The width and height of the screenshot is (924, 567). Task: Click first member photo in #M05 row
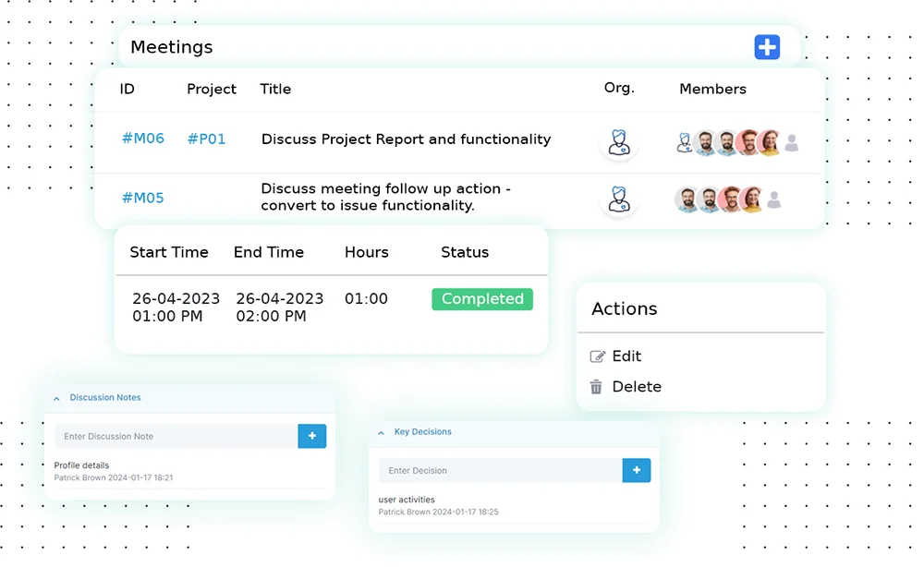pyautogui.click(x=687, y=199)
